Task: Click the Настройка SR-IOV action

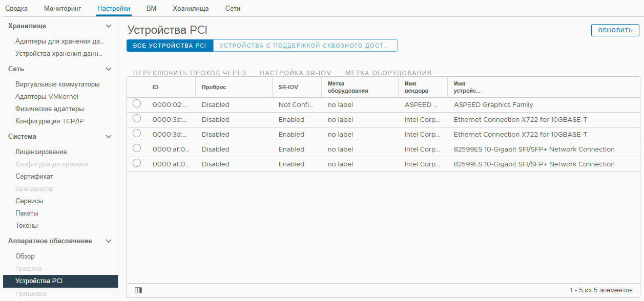Action: (x=296, y=73)
